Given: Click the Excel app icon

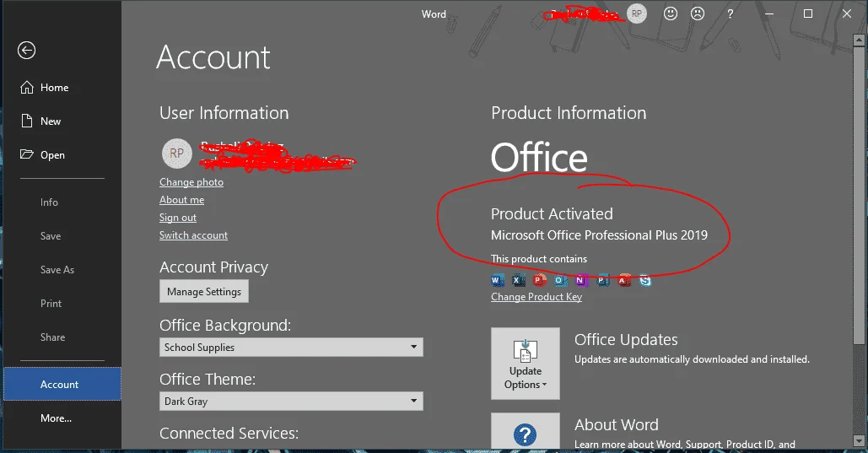Looking at the screenshot, I should pos(518,280).
